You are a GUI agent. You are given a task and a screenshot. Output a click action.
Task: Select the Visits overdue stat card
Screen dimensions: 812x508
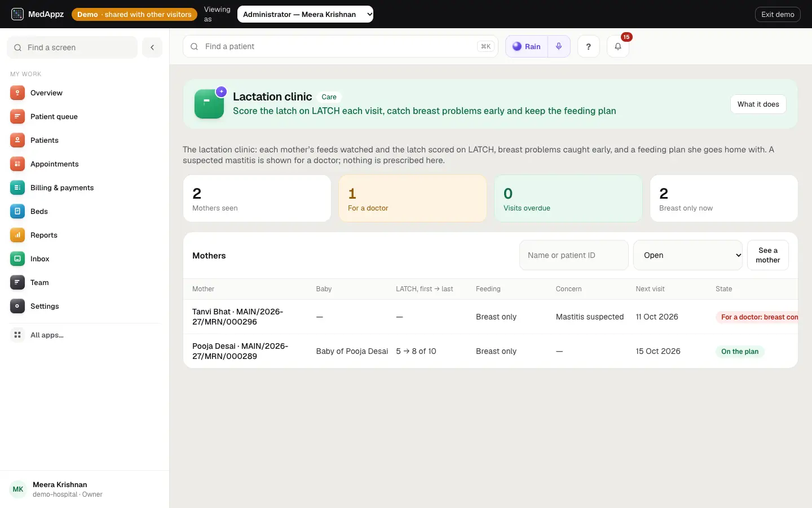point(568,198)
